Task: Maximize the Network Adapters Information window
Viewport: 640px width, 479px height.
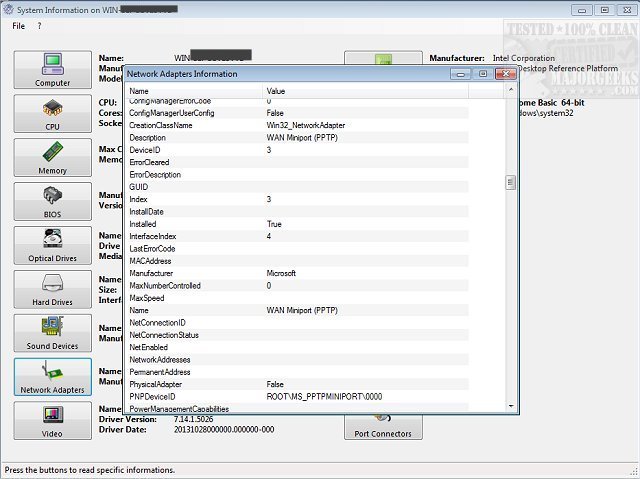Action: click(x=483, y=74)
